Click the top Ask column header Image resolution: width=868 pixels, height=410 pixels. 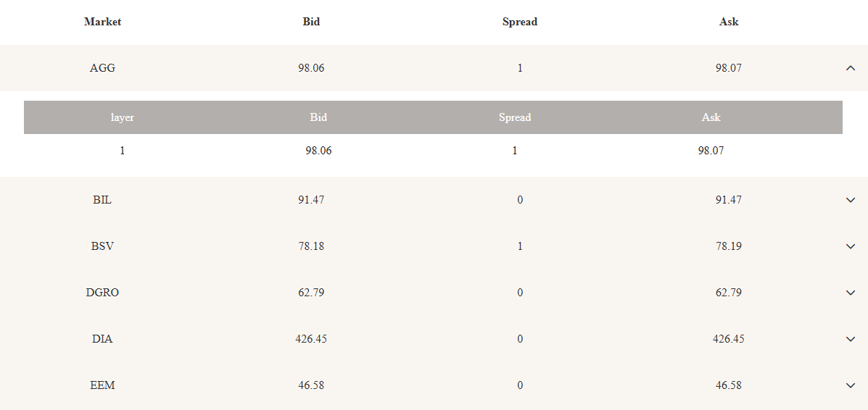(729, 22)
